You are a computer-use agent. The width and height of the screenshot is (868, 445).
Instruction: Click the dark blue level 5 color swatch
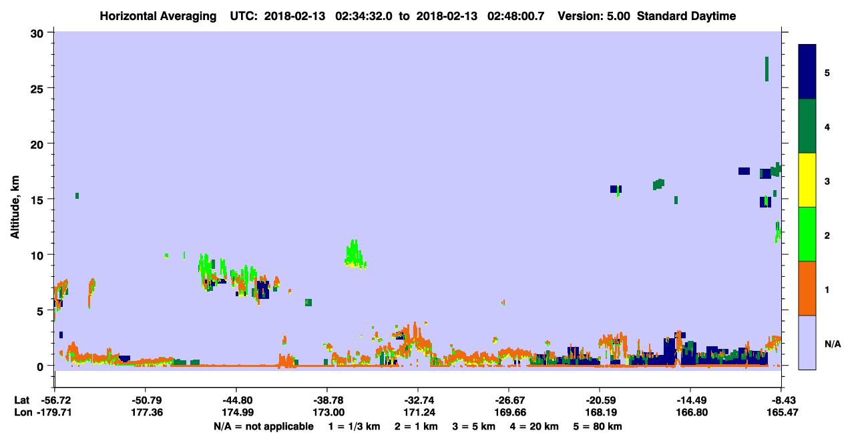pos(807,71)
